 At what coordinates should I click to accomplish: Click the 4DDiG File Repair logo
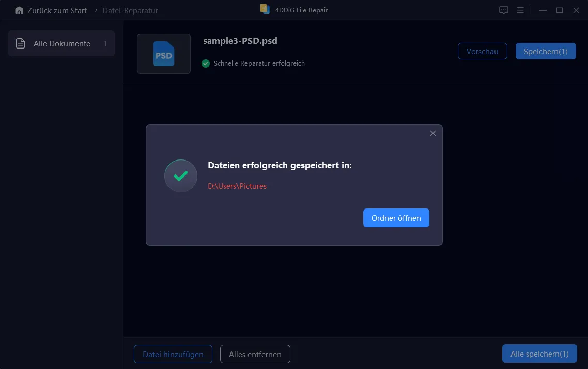pos(265,9)
